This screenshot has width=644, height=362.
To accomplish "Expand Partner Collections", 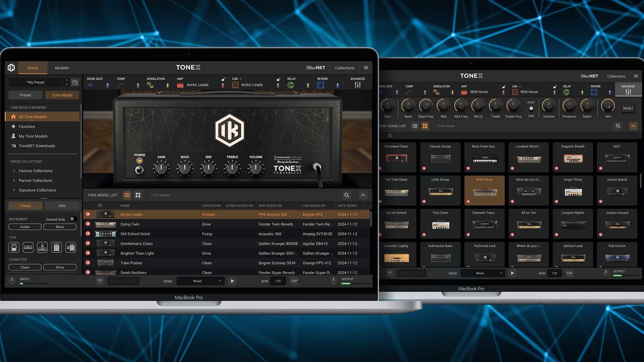I will [14, 180].
